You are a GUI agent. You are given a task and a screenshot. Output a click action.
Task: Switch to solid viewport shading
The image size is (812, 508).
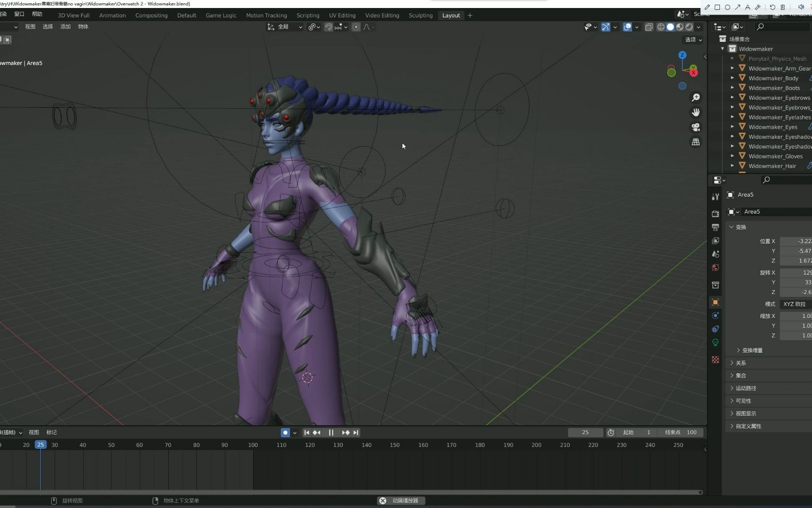[670, 27]
